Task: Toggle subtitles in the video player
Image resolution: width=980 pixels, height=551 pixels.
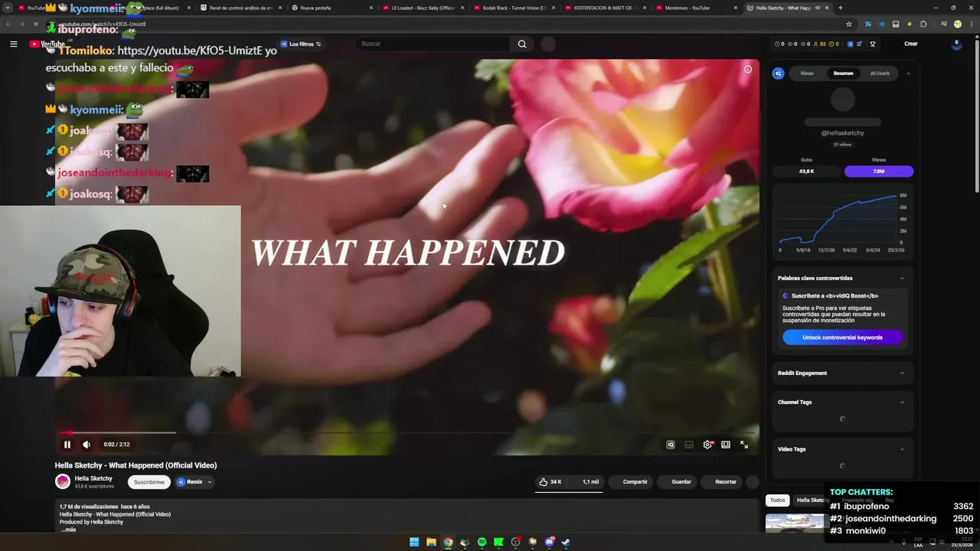Action: [689, 445]
